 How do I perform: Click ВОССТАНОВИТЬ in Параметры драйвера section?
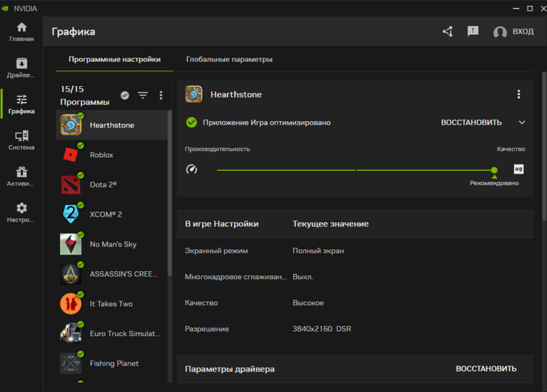[486, 369]
